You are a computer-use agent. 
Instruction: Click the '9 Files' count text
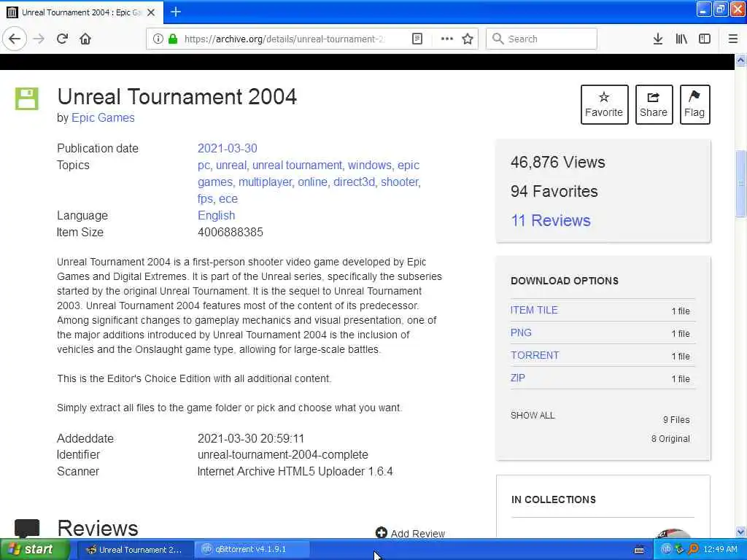[676, 419]
